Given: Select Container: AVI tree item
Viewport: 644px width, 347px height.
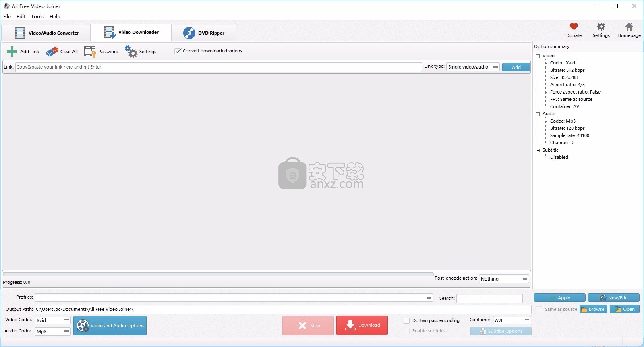Looking at the screenshot, I should (x=565, y=106).
